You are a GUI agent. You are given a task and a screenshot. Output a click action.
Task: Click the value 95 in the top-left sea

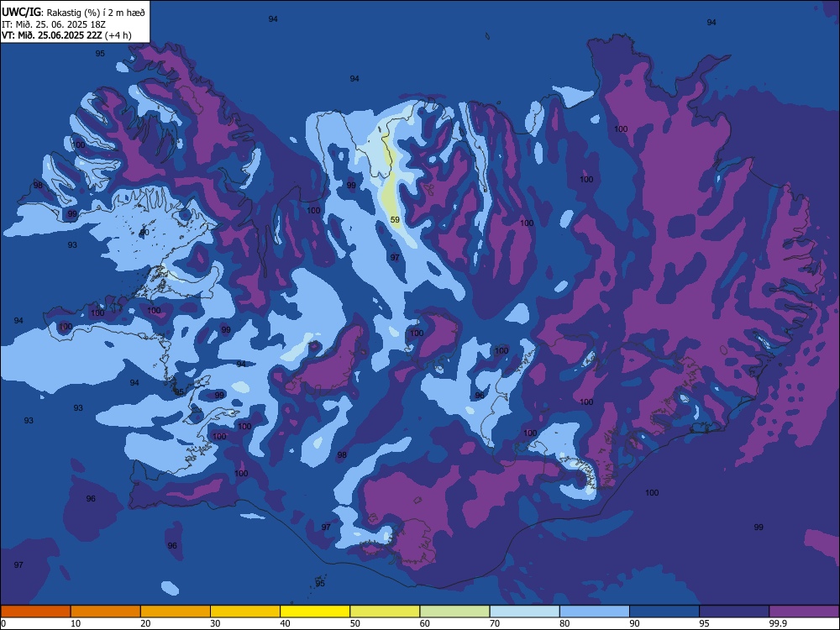point(100,54)
